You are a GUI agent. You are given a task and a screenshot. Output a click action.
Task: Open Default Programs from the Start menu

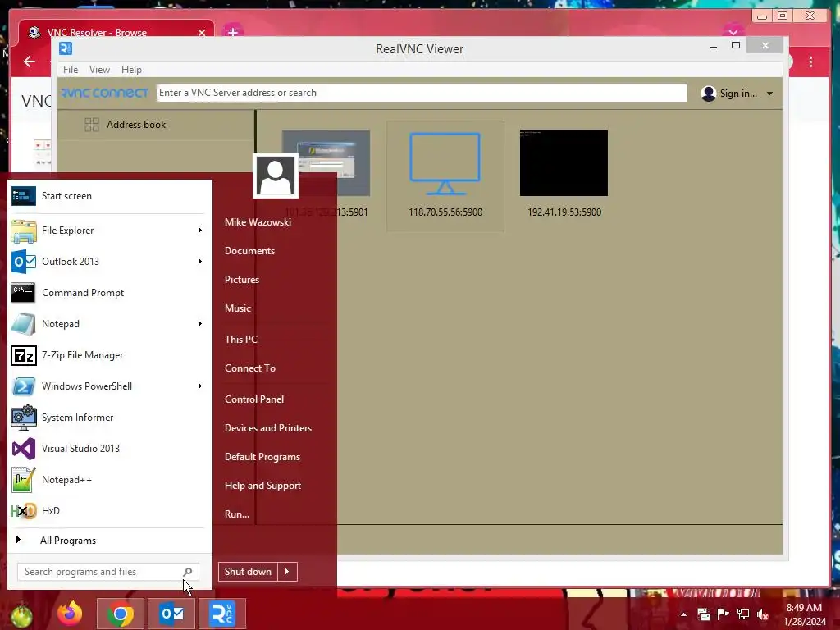[x=262, y=457]
